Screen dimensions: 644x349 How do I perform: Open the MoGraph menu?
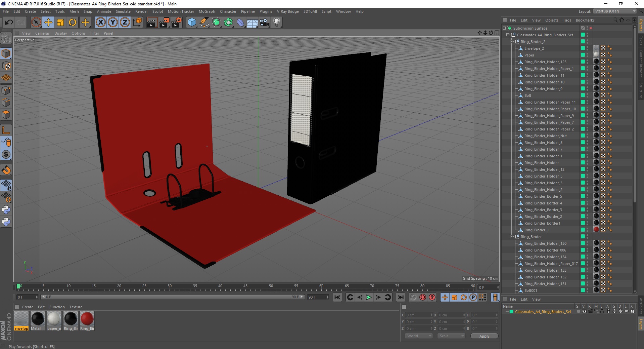[x=207, y=11]
